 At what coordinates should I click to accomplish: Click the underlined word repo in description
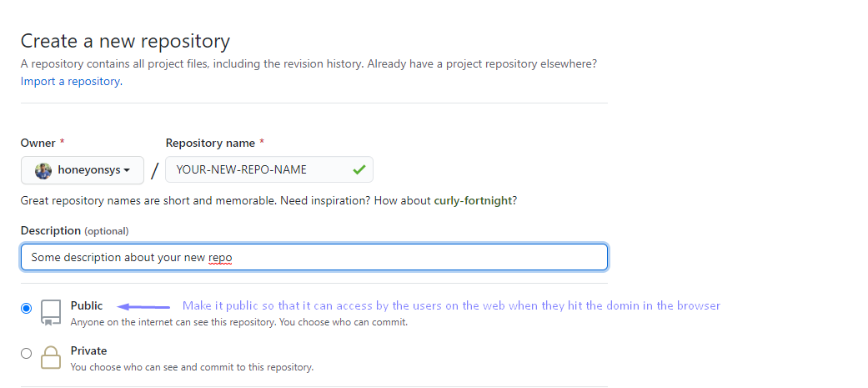220,259
